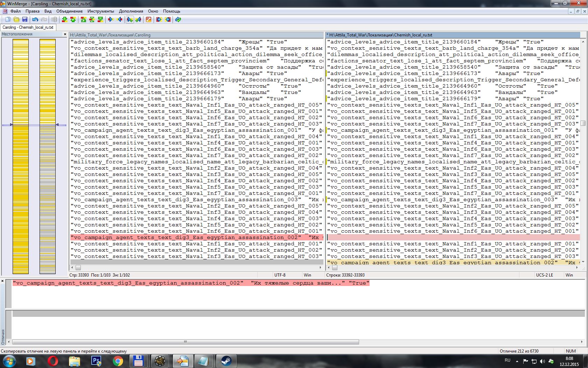Jump to next difference (green down arrow)
The width and height of the screenshot is (588, 368).
click(x=65, y=20)
